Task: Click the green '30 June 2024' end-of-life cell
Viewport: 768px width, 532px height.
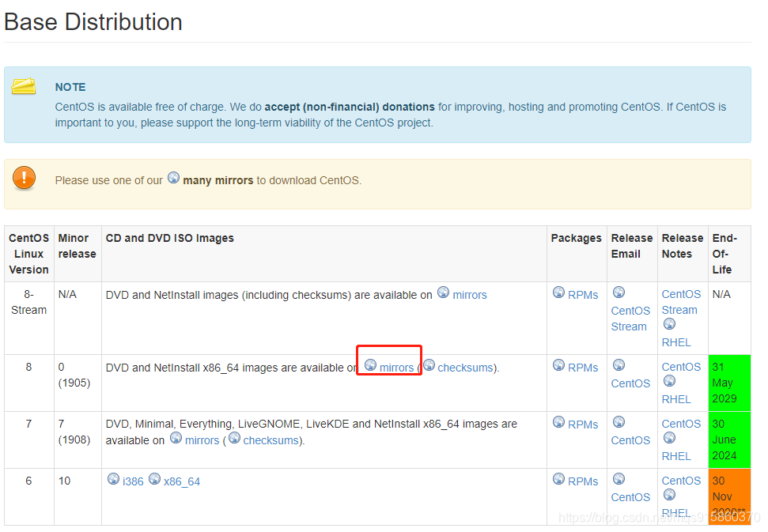Action: 729,440
